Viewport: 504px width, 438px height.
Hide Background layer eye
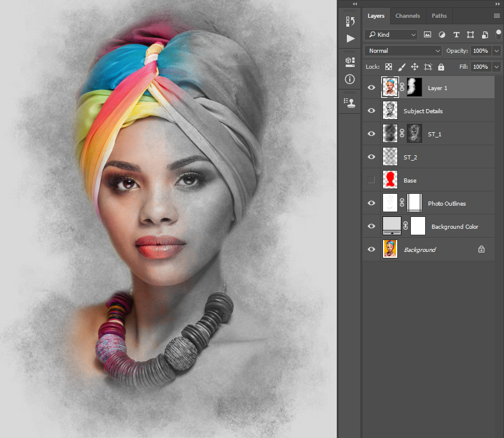(371, 250)
